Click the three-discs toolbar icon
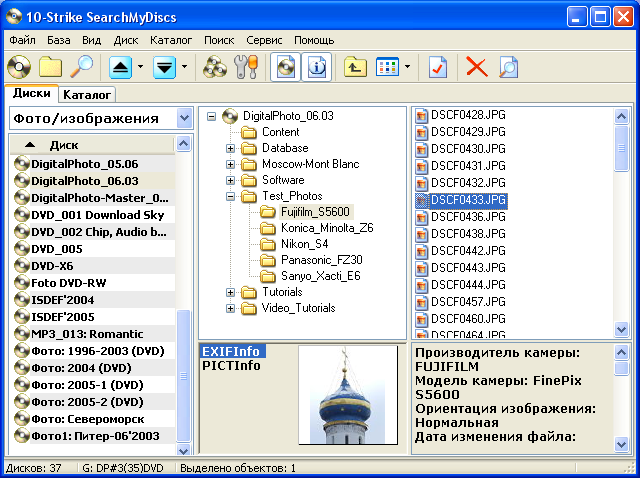Viewport: 640px width, 478px height. click(214, 67)
